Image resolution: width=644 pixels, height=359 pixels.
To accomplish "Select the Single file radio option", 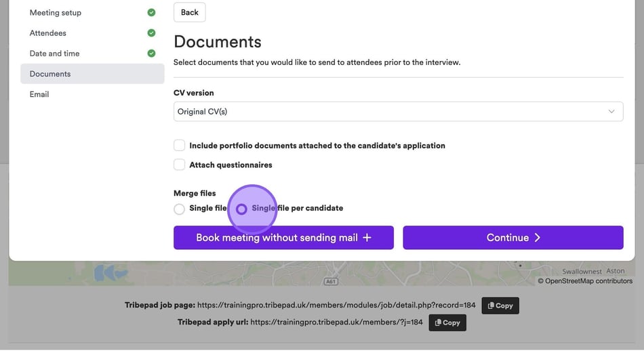I will pos(179,209).
